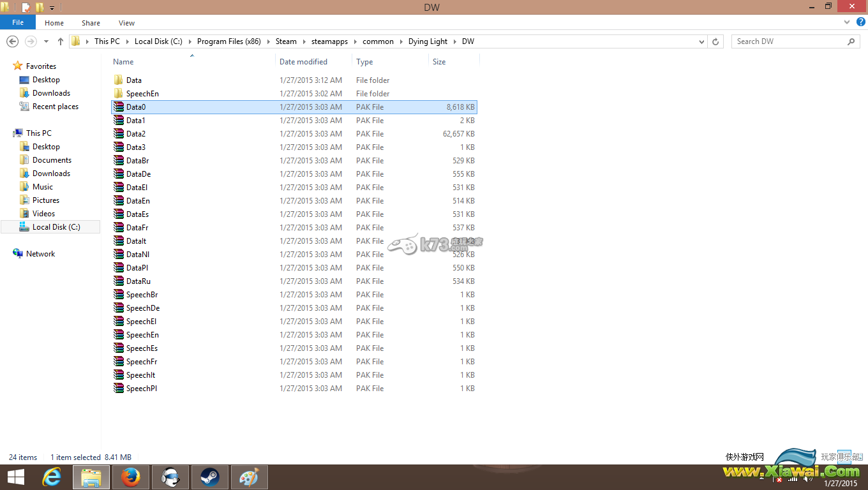Open Explorer Help question mark icon

(860, 22)
